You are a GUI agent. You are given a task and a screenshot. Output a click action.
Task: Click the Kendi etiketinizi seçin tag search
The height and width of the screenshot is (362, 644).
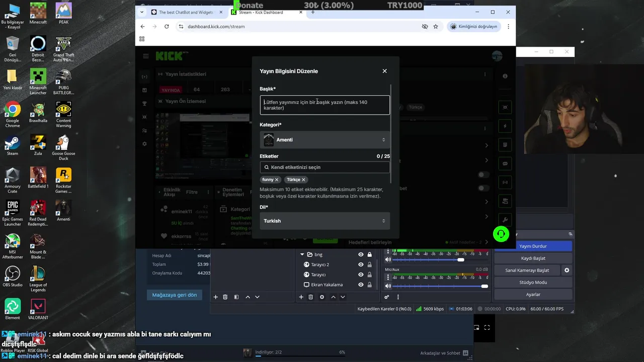pos(325,167)
